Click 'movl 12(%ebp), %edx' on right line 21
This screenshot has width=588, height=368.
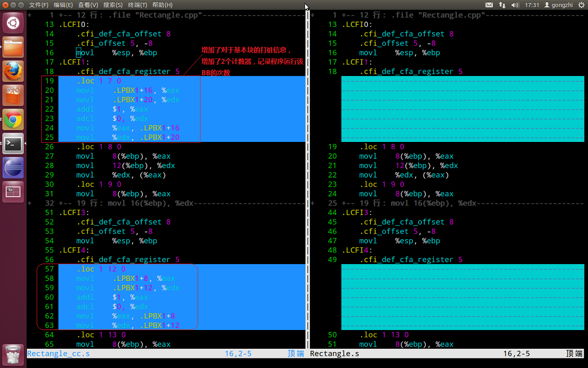[x=409, y=165]
